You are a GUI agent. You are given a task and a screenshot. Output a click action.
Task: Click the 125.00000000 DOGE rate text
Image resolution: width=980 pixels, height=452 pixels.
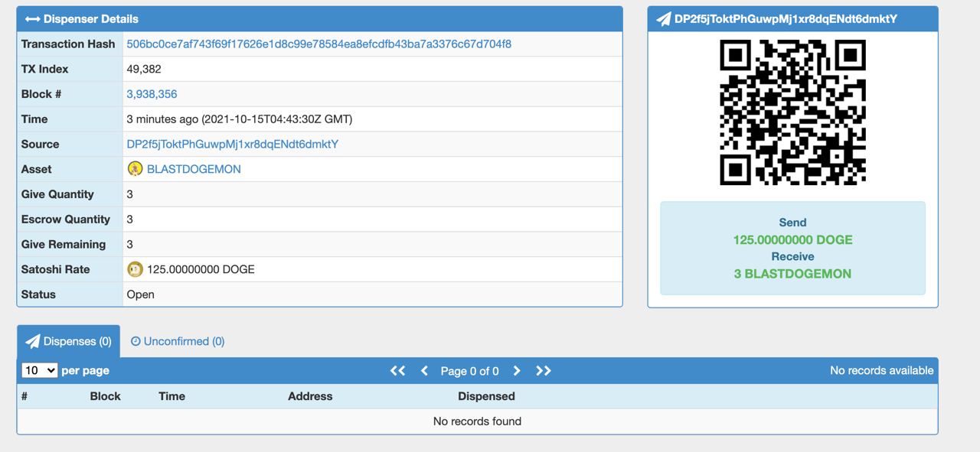[201, 269]
